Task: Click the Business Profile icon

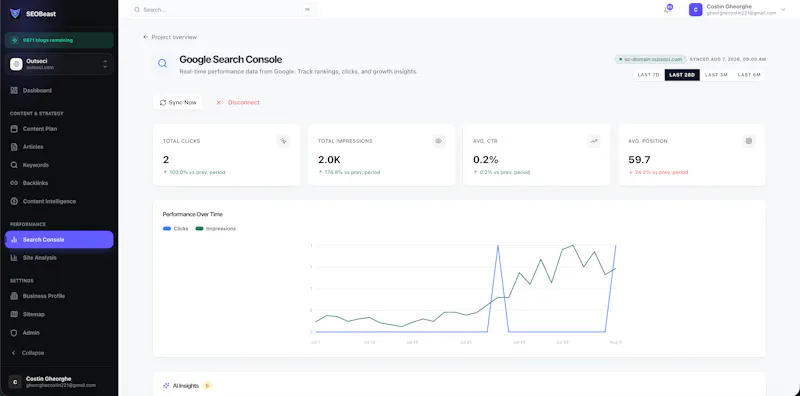Action: [x=14, y=296]
